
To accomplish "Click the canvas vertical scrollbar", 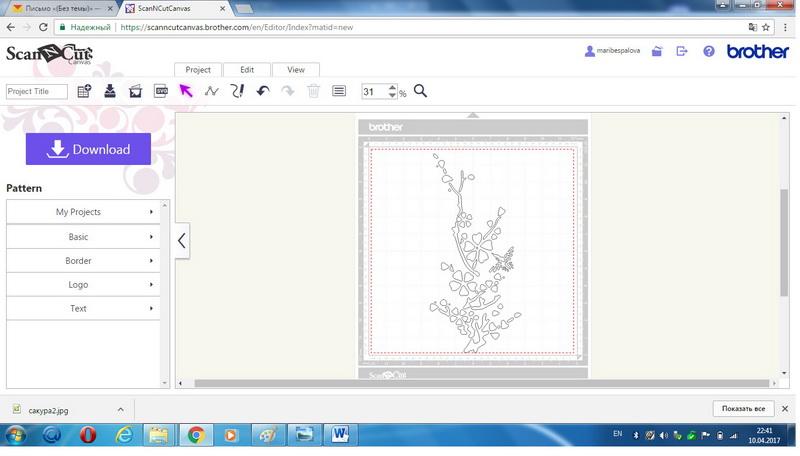I will tap(784, 242).
